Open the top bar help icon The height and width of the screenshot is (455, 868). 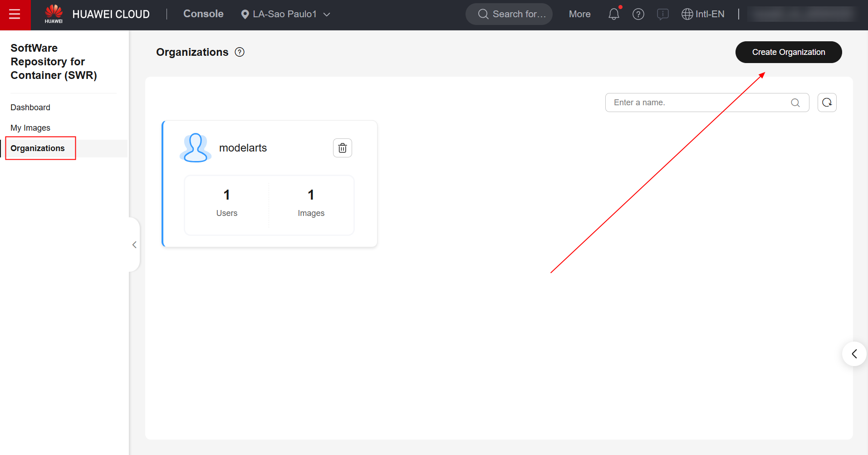coord(638,15)
